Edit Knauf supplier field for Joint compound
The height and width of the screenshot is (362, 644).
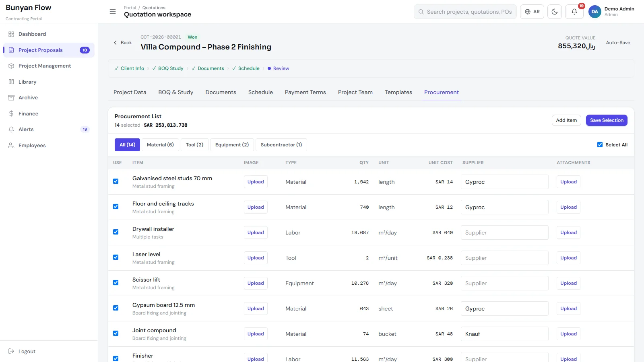pyautogui.click(x=504, y=334)
